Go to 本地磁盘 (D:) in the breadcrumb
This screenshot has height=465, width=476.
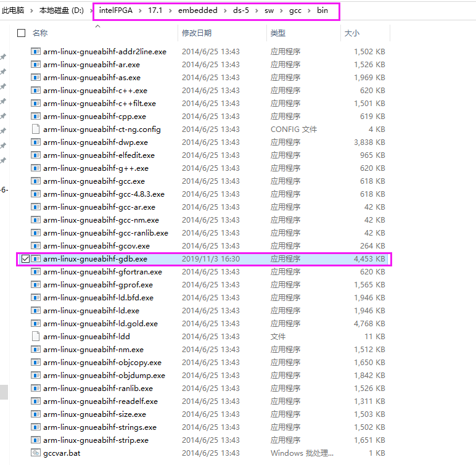tap(61, 10)
